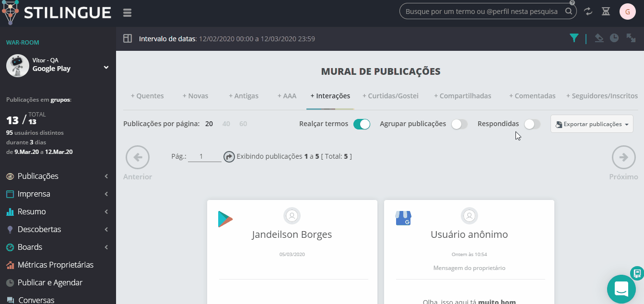Click the green filter funnel icon
644x304 pixels.
click(x=574, y=38)
